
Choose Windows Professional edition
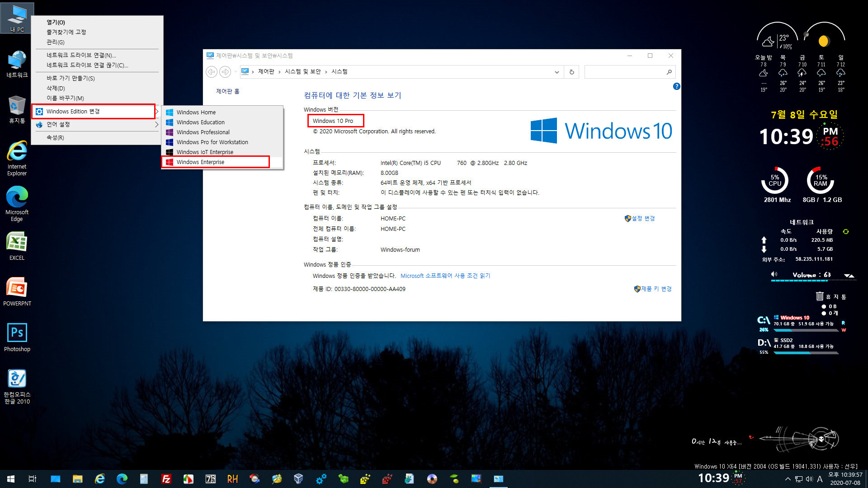point(222,132)
